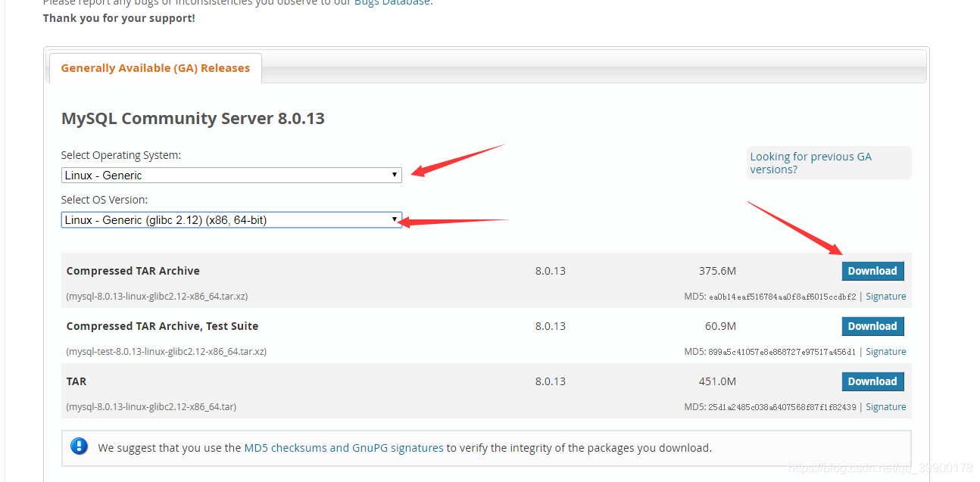The height and width of the screenshot is (482, 980).
Task: Expand the Select Operating System dropdown
Action: click(232, 175)
